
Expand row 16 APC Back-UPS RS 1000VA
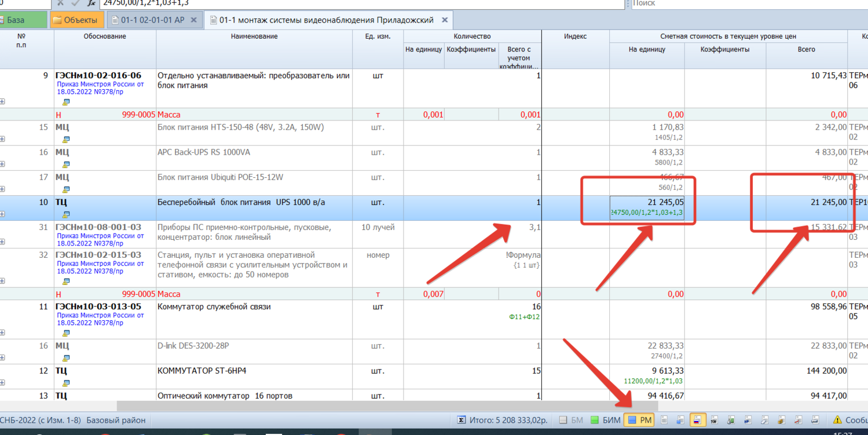click(2, 165)
